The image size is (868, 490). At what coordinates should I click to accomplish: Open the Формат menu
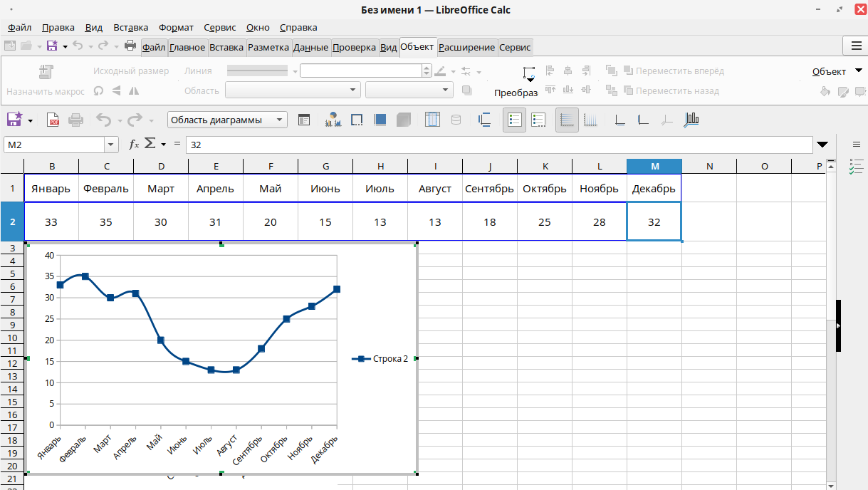pyautogui.click(x=176, y=28)
